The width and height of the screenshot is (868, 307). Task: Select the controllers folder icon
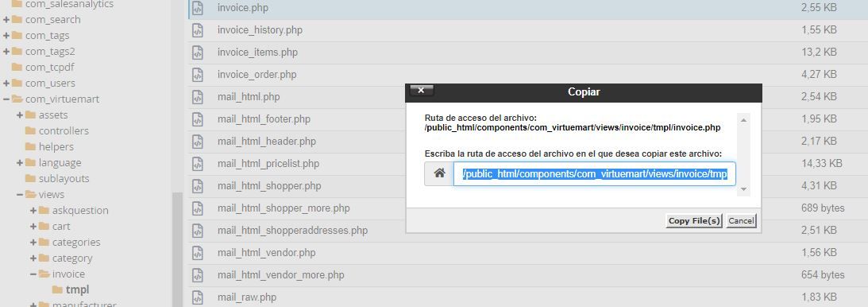pos(30,130)
